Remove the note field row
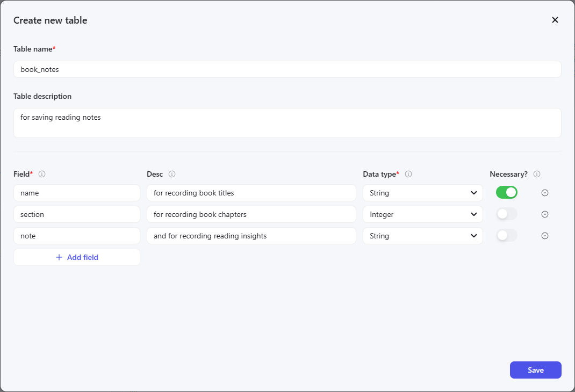 544,236
